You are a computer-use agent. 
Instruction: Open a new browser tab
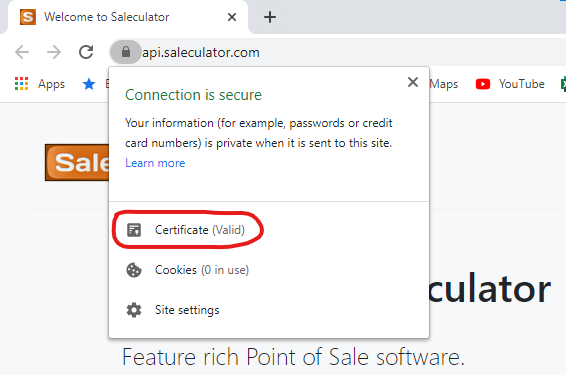pyautogui.click(x=270, y=17)
